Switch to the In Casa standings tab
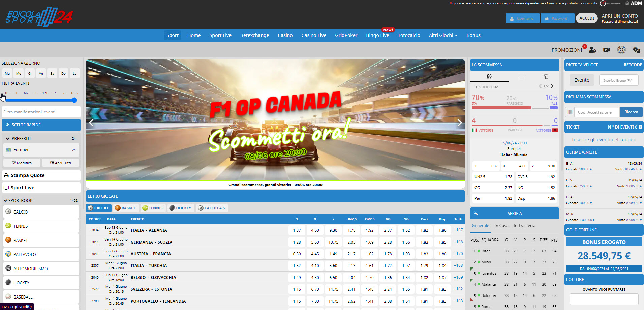 pyautogui.click(x=501, y=226)
